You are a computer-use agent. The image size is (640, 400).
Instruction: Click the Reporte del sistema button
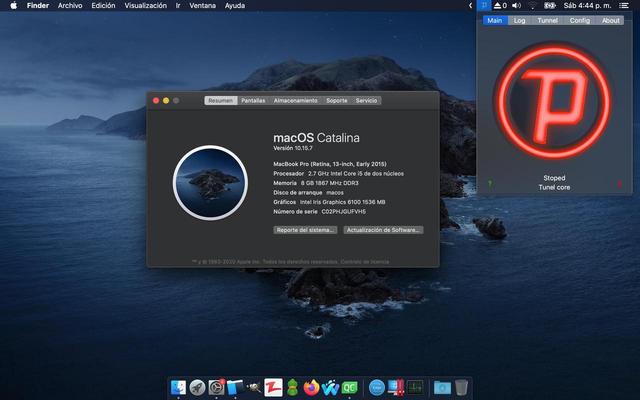coord(305,230)
